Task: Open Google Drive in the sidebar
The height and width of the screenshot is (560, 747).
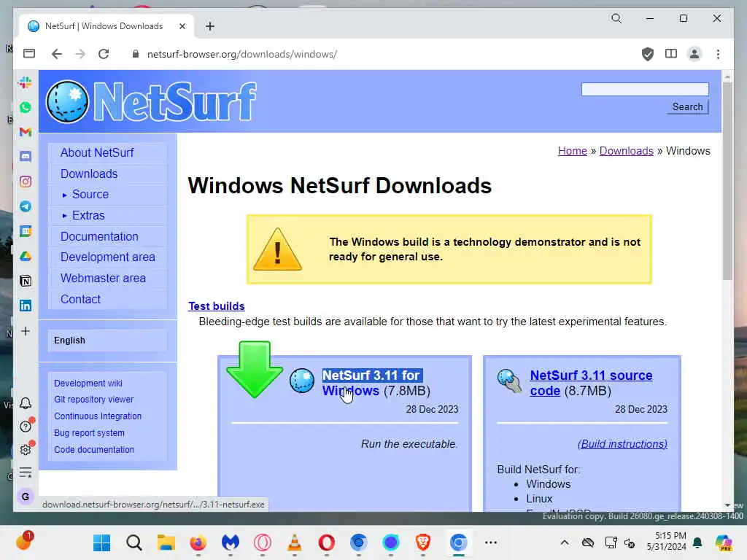Action: coord(26,256)
